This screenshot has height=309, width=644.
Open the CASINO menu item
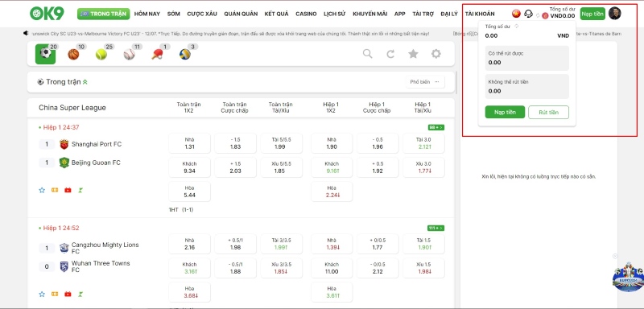pos(306,14)
